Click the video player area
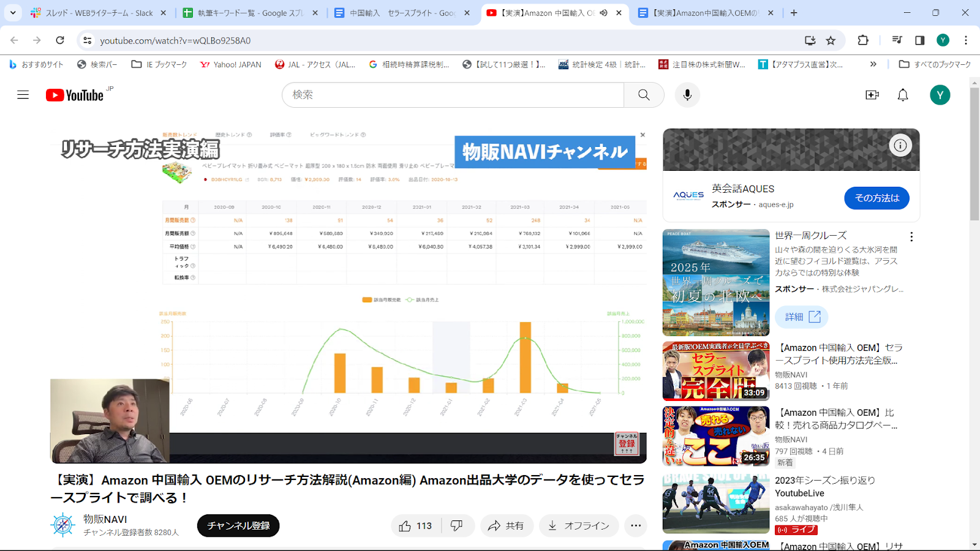The image size is (980, 551). pyautogui.click(x=349, y=296)
